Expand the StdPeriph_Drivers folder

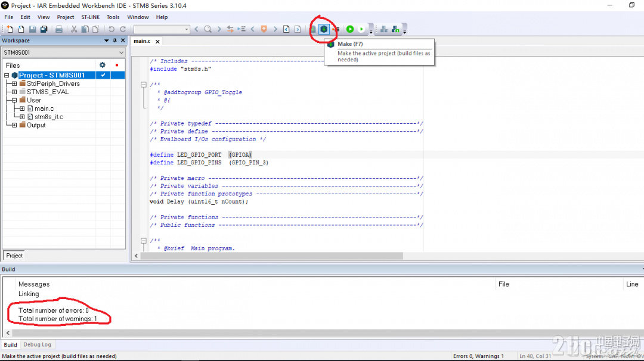pyautogui.click(x=14, y=83)
